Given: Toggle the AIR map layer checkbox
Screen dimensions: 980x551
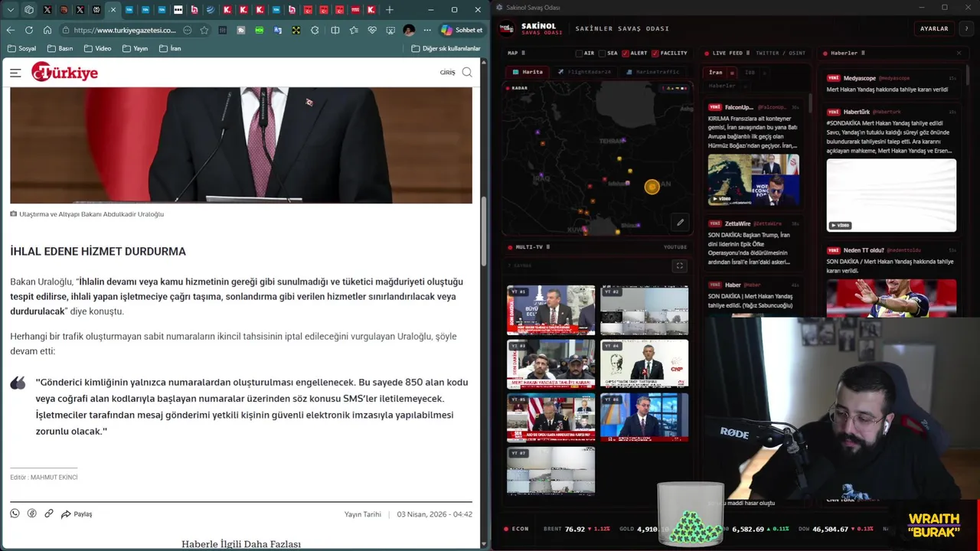Looking at the screenshot, I should pos(580,54).
